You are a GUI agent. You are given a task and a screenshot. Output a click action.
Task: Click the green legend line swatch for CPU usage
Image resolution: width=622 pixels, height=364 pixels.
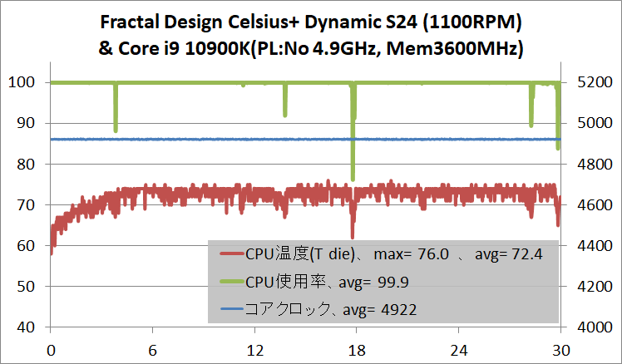232,282
